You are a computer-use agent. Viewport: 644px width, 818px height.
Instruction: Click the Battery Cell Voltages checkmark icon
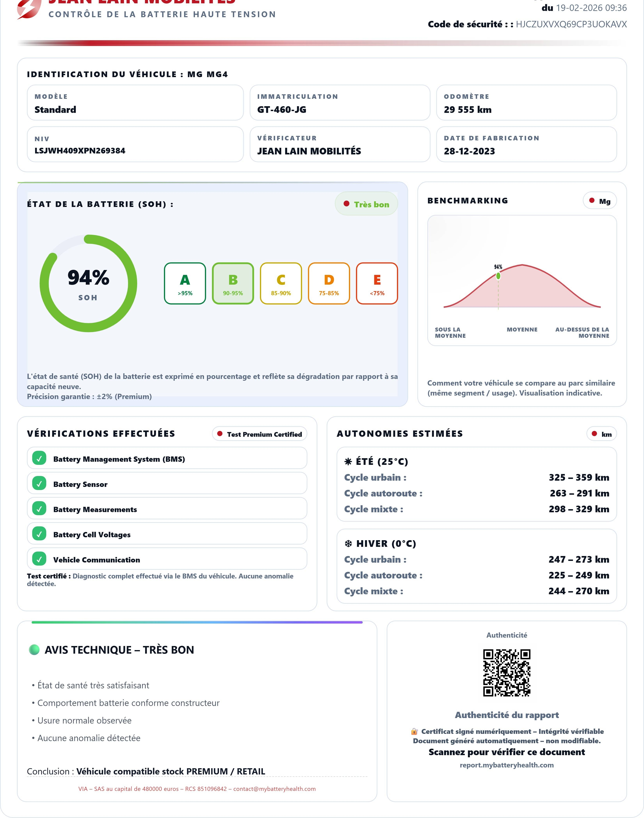39,534
